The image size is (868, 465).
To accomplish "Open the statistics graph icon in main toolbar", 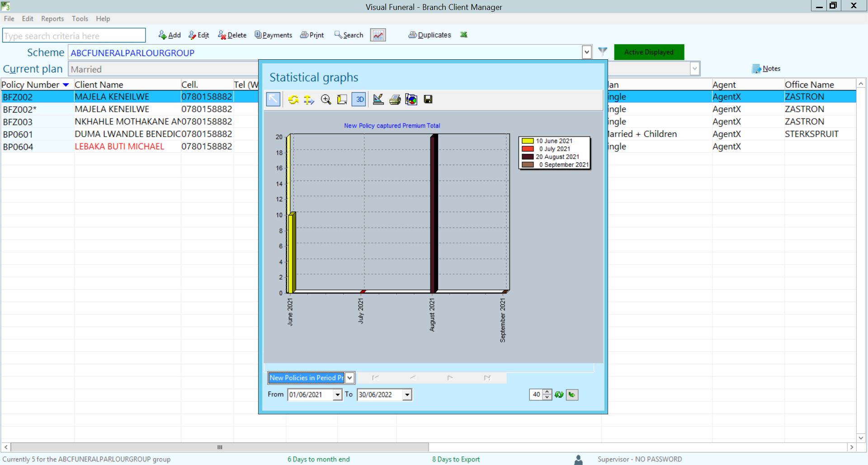I will (x=377, y=35).
